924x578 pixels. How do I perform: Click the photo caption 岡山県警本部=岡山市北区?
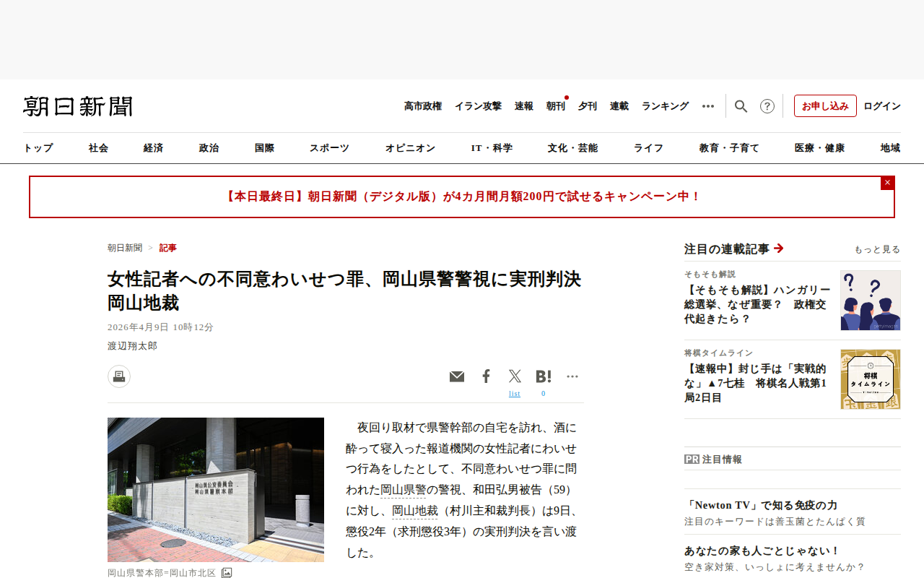click(x=162, y=573)
